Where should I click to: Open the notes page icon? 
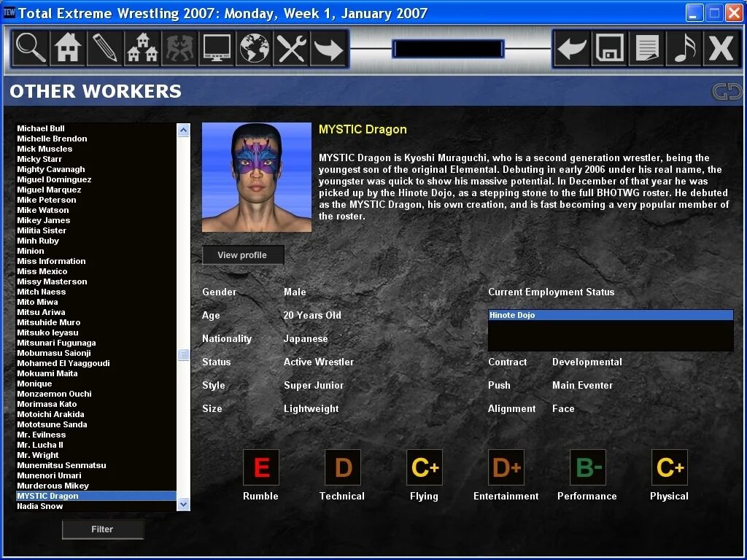coord(646,48)
